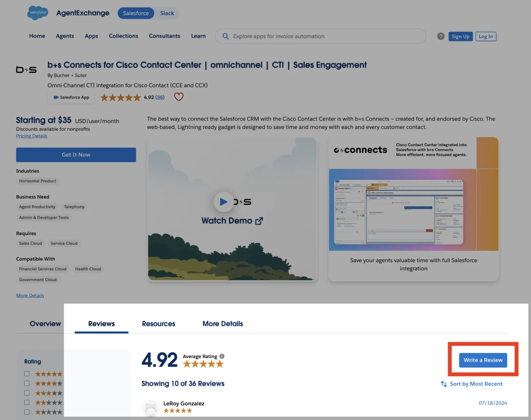531x420 pixels.
Task: Go to the Home menu item
Action: pos(37,36)
